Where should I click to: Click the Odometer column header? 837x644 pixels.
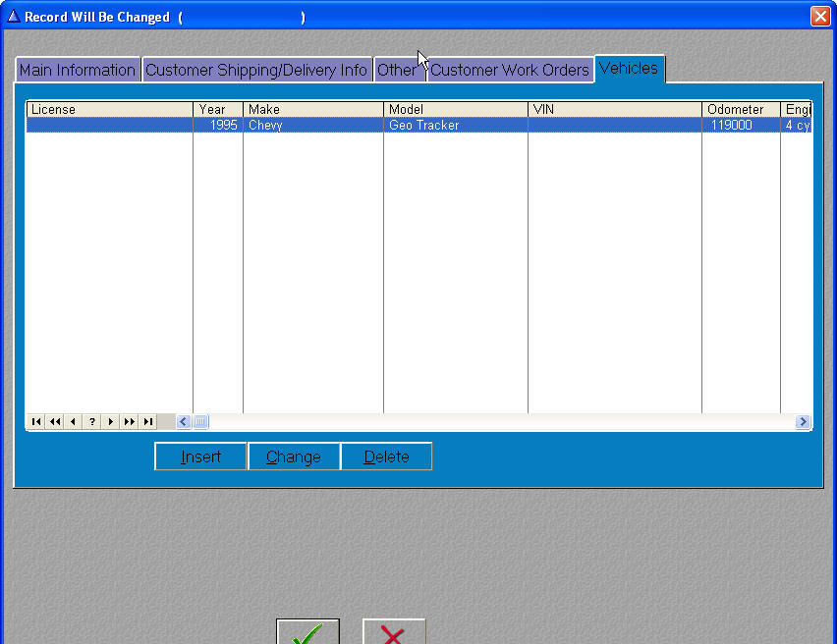(x=740, y=109)
